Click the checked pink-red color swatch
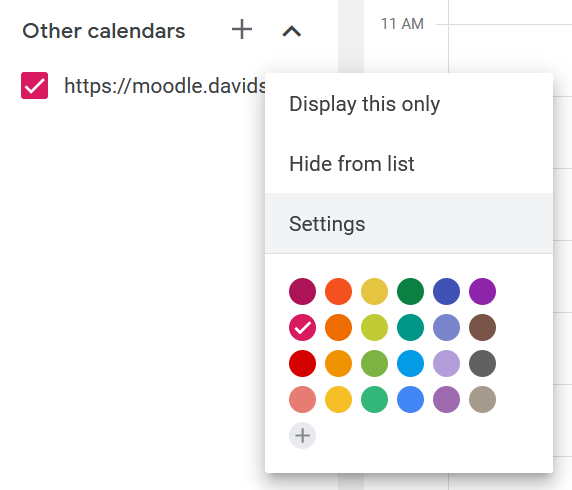572x490 pixels. 302,327
